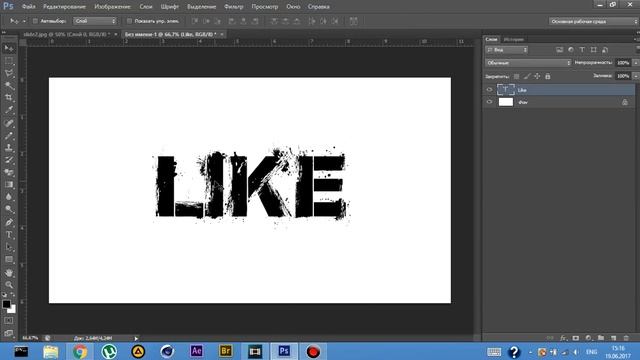Select the Healing Brush tool
Image resolution: width=640 pixels, height=360 pixels.
(9, 123)
